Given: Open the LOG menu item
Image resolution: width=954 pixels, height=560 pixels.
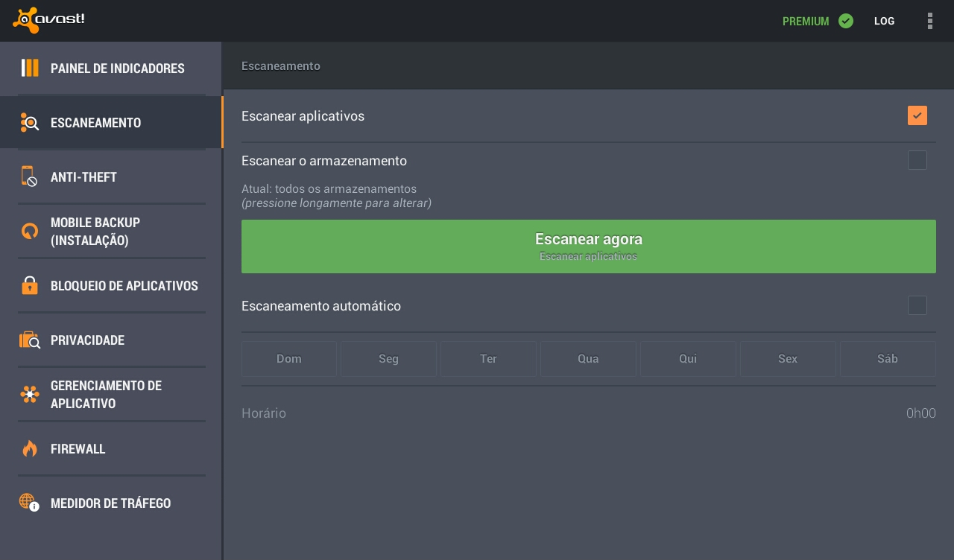Looking at the screenshot, I should pos(884,21).
